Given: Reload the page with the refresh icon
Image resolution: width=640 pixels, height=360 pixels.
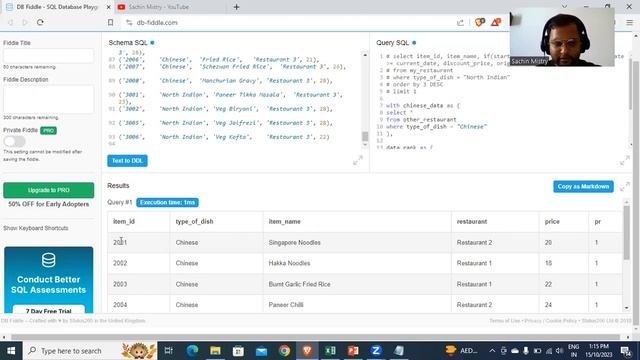Looking at the screenshot, I should [x=40, y=22].
